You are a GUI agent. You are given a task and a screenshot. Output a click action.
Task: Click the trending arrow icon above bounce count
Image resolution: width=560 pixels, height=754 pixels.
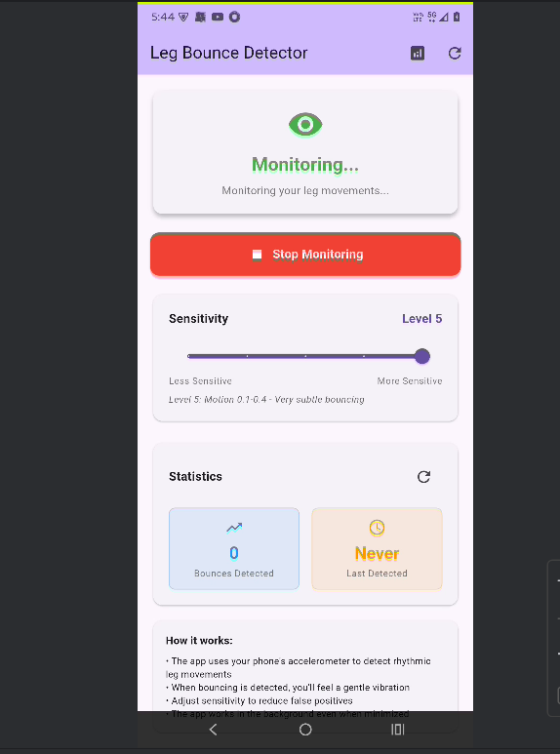click(234, 528)
